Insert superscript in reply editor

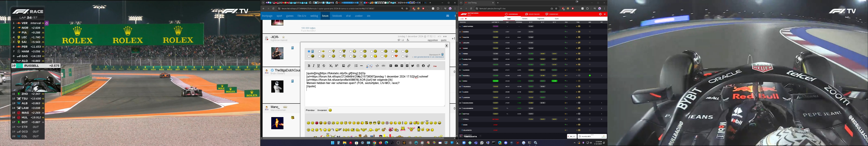point(337,66)
